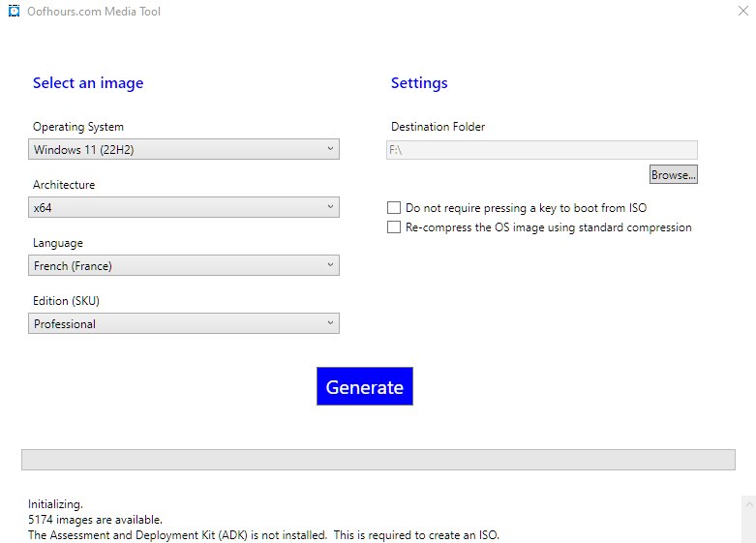
Task: Open the Operating System dropdown
Action: point(184,149)
